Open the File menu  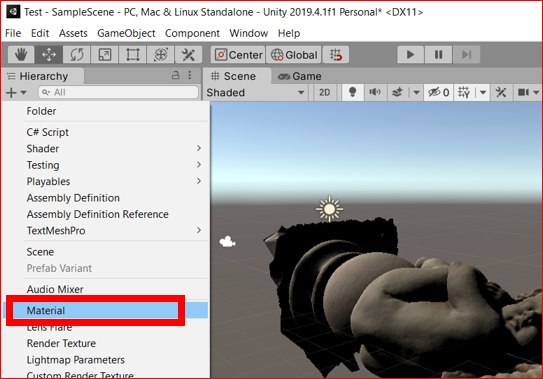click(13, 33)
